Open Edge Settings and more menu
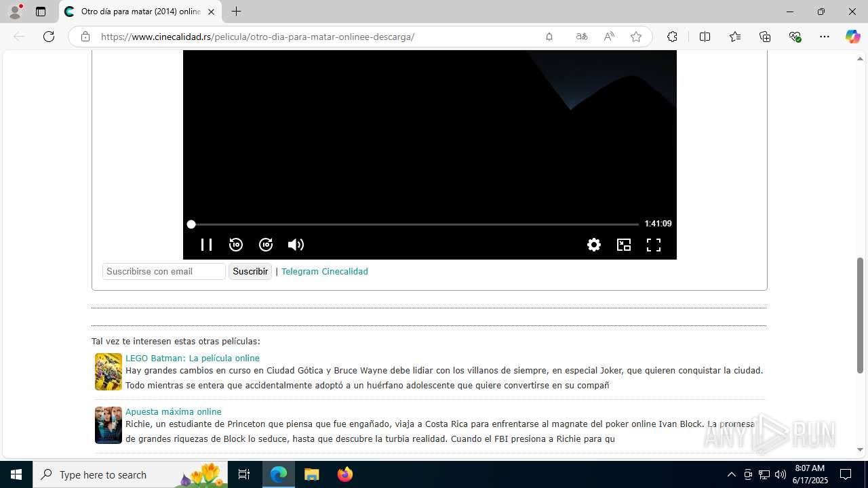The width and height of the screenshot is (868, 488). pos(825,37)
